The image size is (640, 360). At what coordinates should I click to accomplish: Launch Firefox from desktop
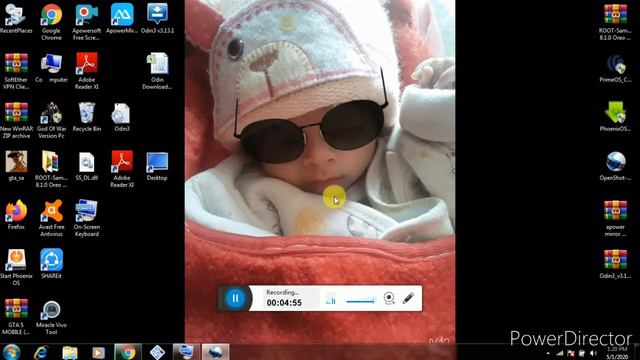click(x=16, y=215)
